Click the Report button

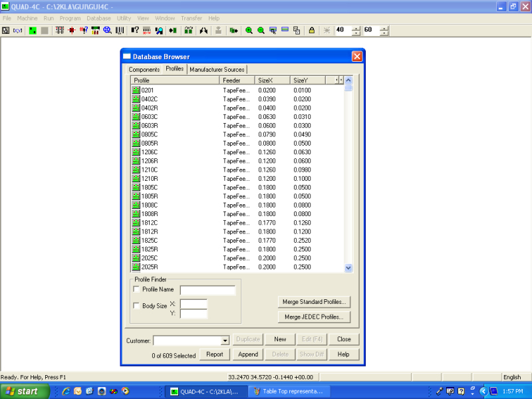pos(215,354)
